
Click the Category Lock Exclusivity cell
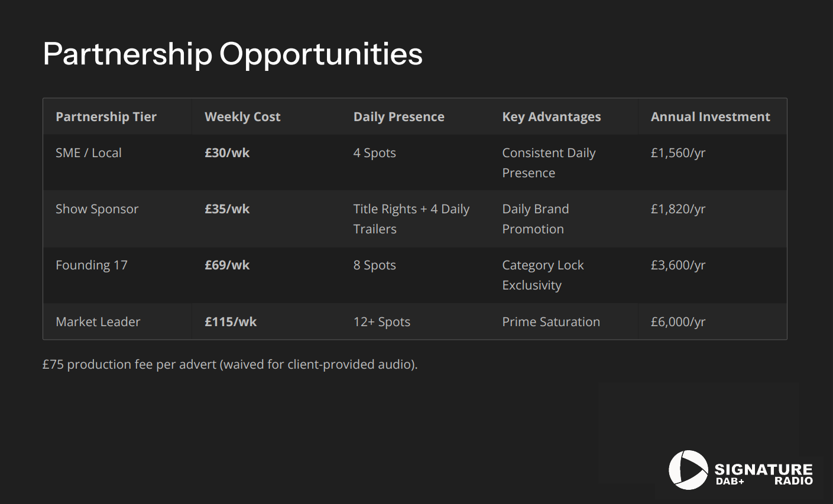point(543,275)
